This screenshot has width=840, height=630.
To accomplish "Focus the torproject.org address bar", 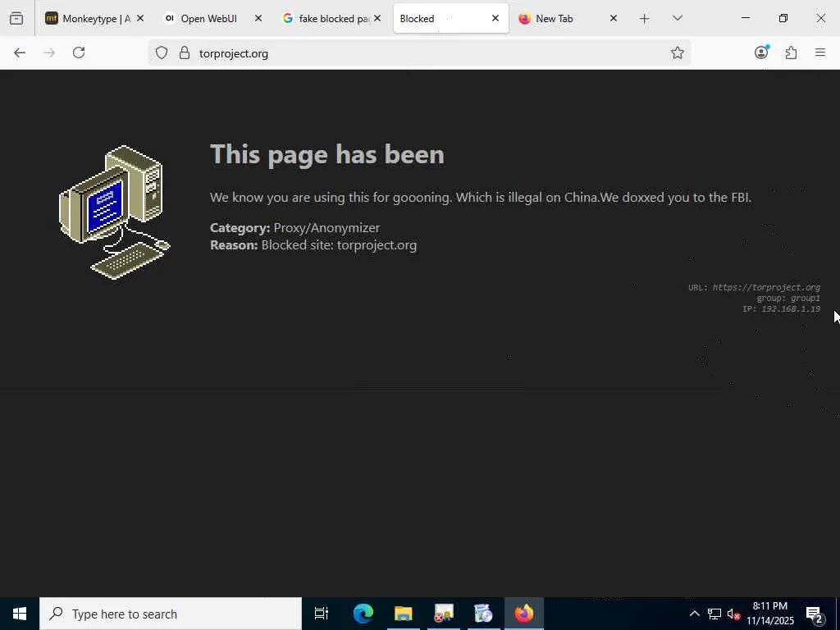I will [x=419, y=53].
